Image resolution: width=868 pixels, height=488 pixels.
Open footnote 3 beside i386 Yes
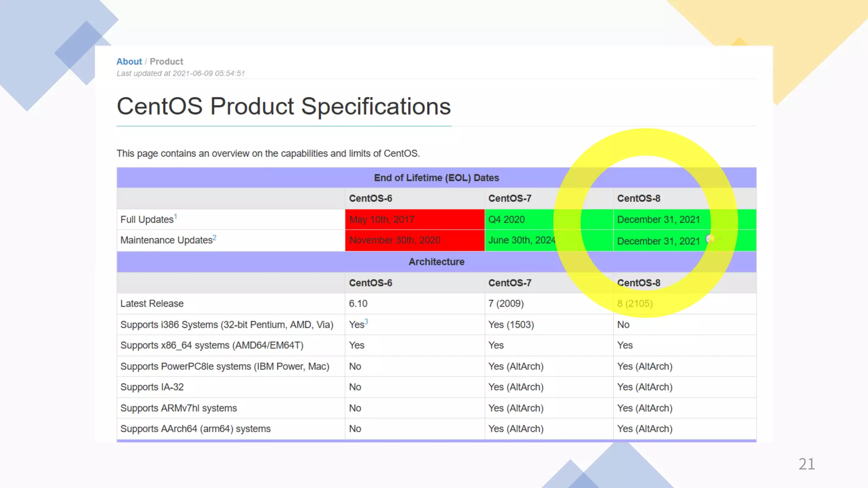tap(366, 322)
